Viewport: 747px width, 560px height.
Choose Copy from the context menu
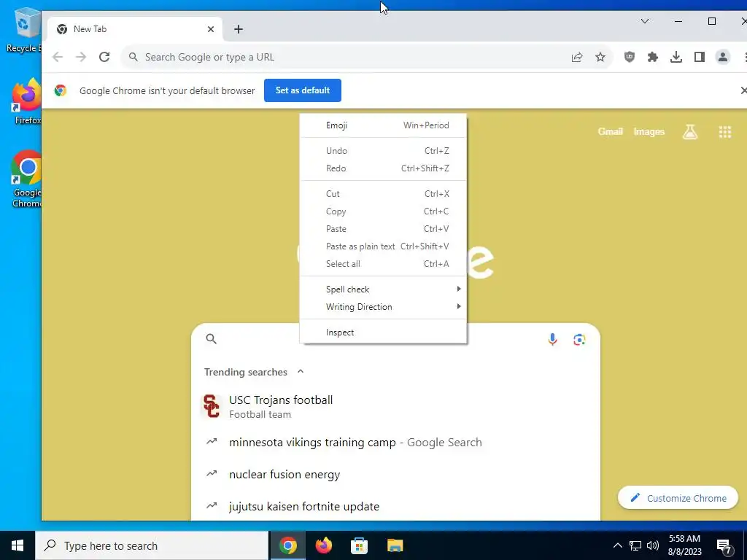click(383, 211)
